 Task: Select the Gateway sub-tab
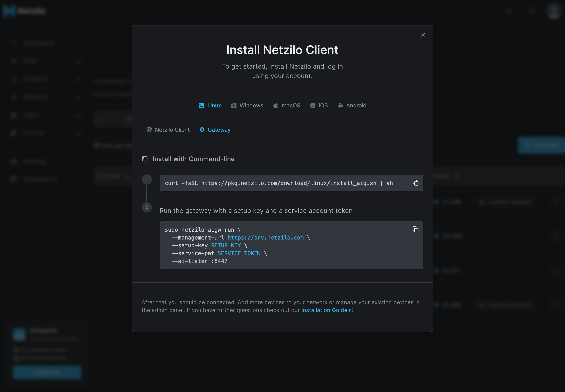tap(215, 130)
